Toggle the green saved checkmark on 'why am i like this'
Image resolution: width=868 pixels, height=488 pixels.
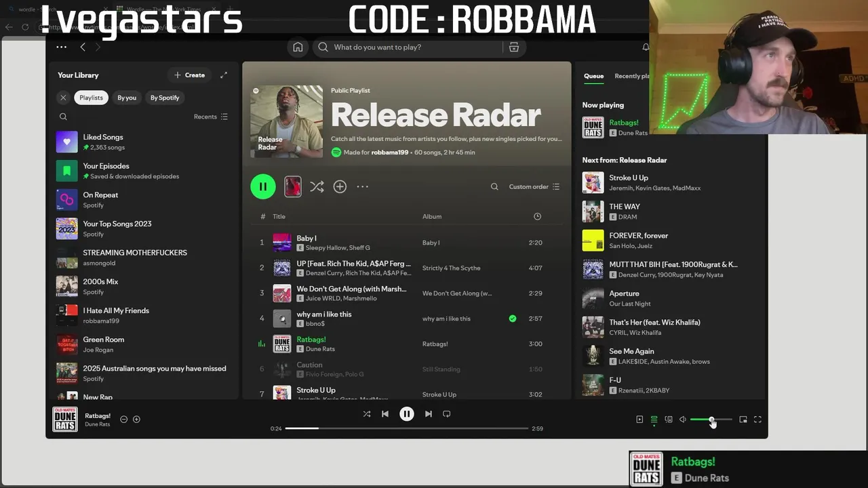[513, 319]
